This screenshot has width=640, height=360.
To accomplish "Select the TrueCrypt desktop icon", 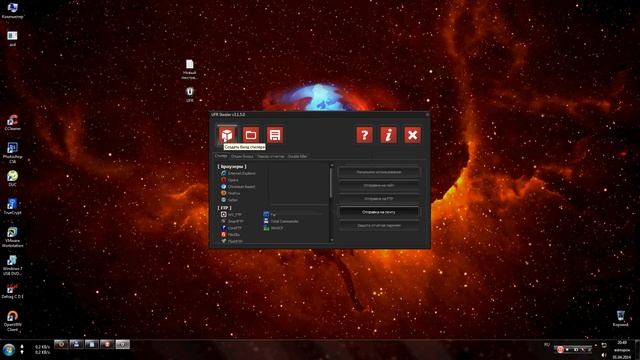I will pyautogui.click(x=12, y=206).
